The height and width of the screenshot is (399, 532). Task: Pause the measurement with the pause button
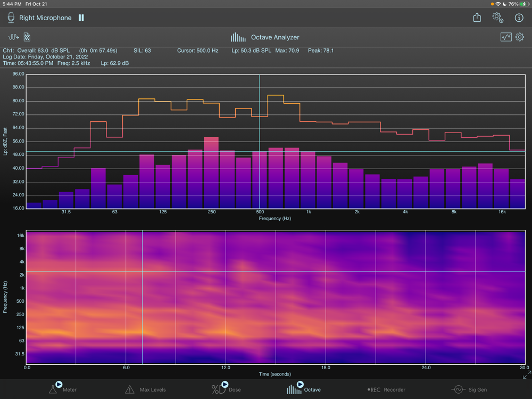click(x=81, y=18)
